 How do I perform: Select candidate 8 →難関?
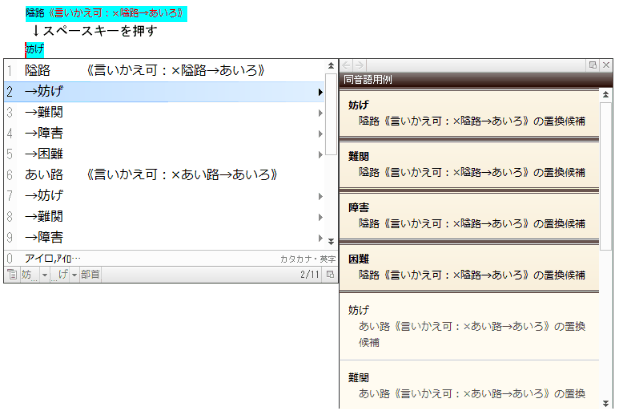(x=164, y=216)
